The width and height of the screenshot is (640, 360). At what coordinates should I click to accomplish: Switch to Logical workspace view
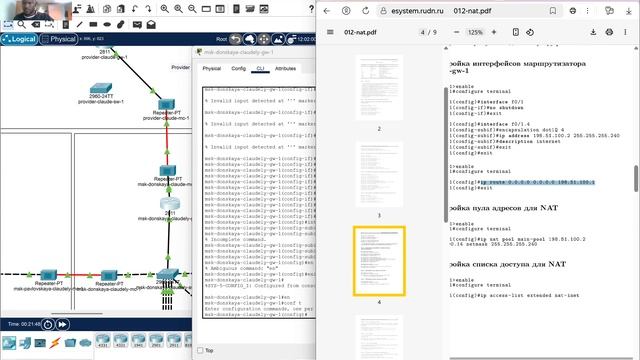(x=19, y=39)
